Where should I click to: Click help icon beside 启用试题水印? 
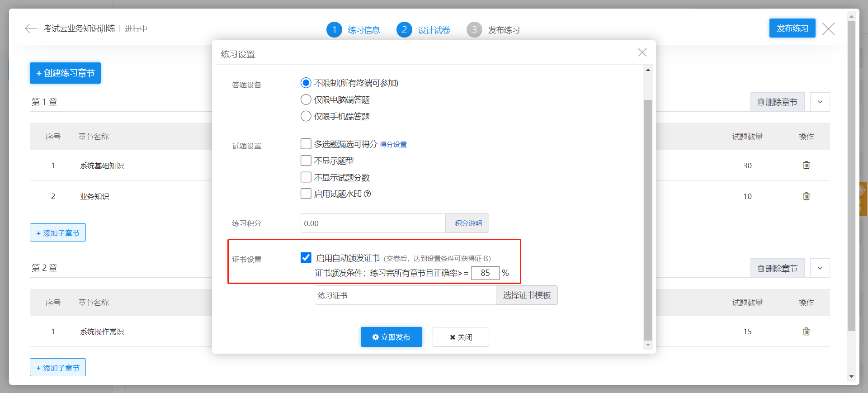(x=368, y=194)
